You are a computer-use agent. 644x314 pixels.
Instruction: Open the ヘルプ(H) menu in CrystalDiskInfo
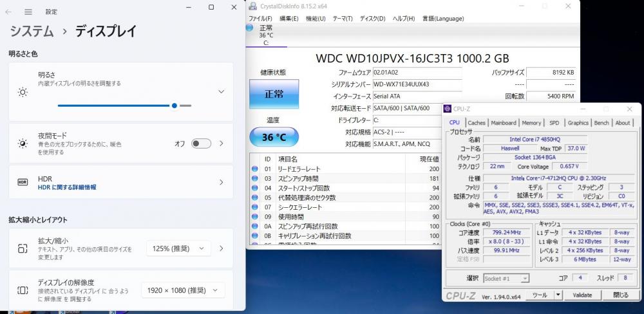click(x=404, y=19)
